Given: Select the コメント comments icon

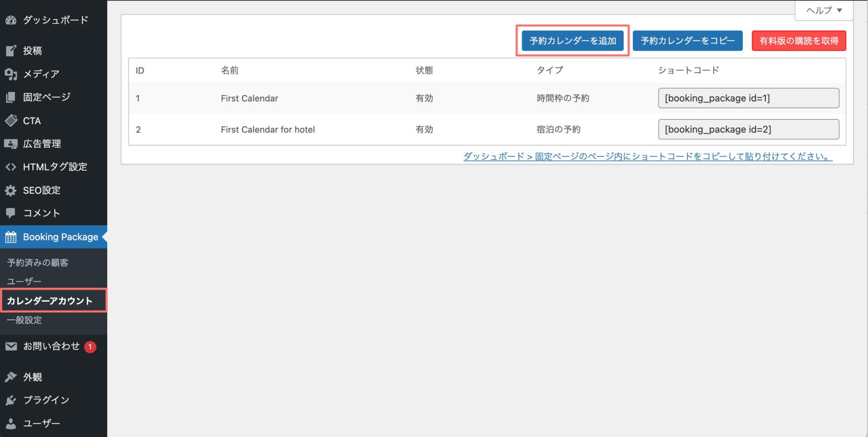Looking at the screenshot, I should point(11,213).
